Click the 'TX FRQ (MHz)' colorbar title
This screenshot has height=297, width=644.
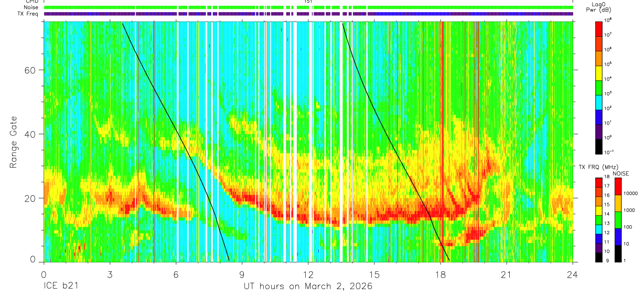598,167
